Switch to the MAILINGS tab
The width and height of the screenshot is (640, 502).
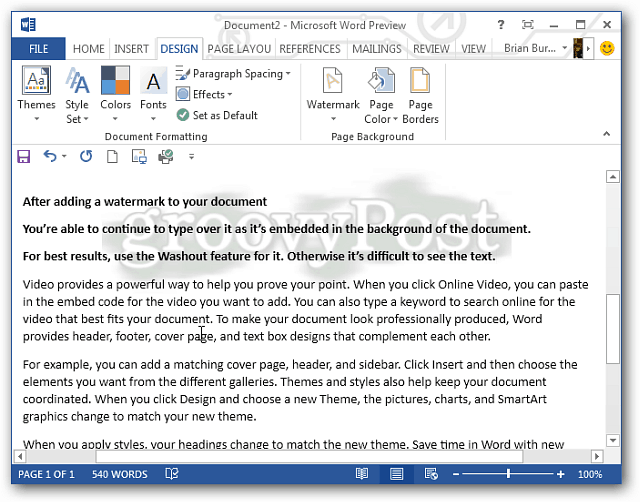377,49
